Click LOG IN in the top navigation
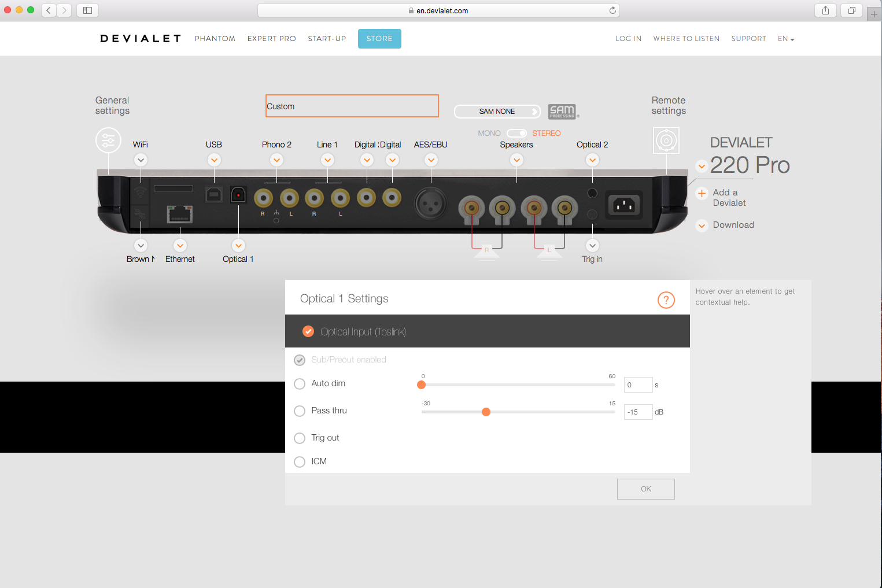Image resolution: width=882 pixels, height=588 pixels. pos(628,39)
